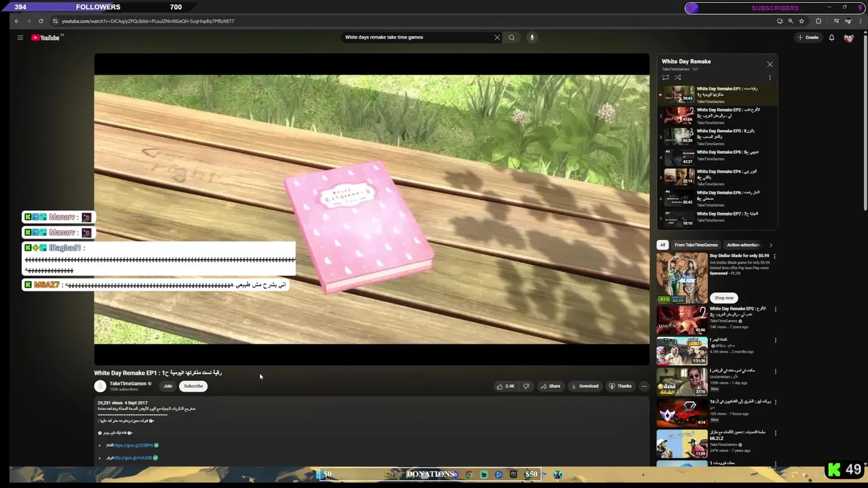Open options for the 9:14 rocket video

(x=775, y=402)
